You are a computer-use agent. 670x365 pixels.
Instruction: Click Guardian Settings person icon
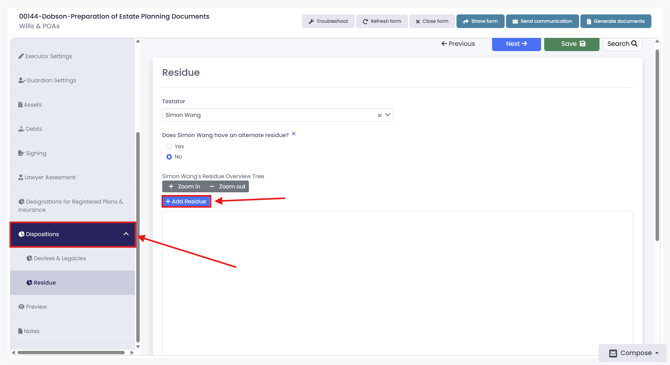pyautogui.click(x=21, y=80)
